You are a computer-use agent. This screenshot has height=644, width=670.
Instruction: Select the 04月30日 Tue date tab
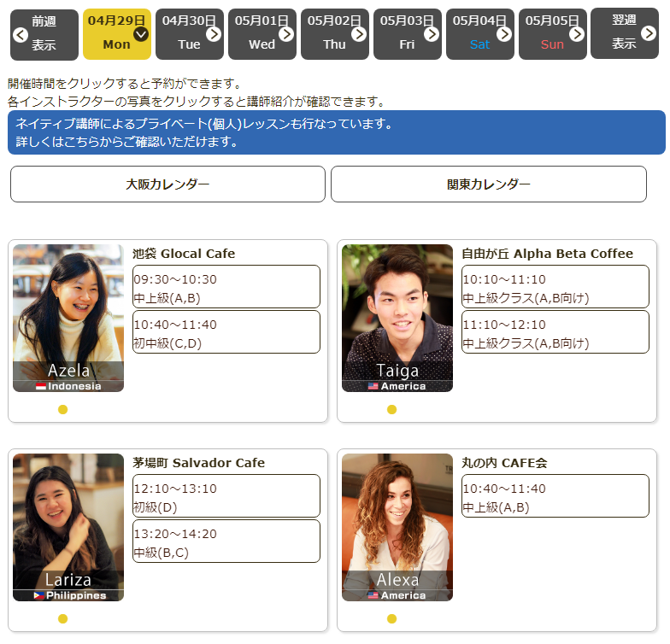(189, 34)
